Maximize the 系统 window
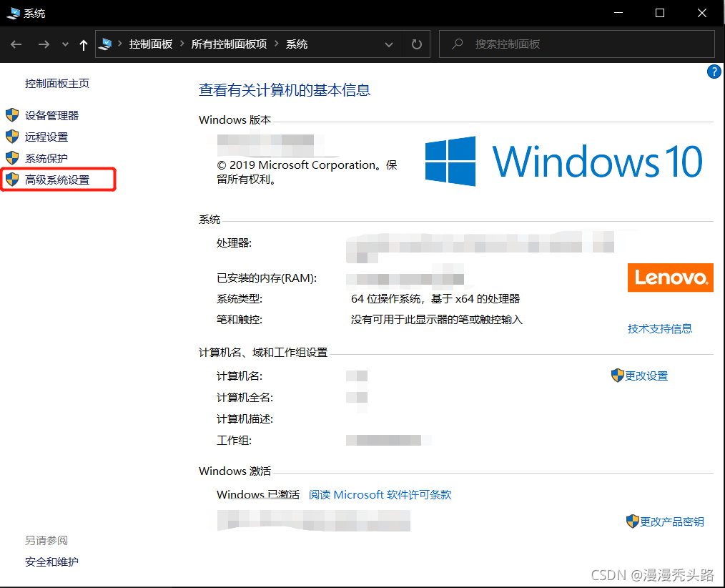 click(660, 13)
